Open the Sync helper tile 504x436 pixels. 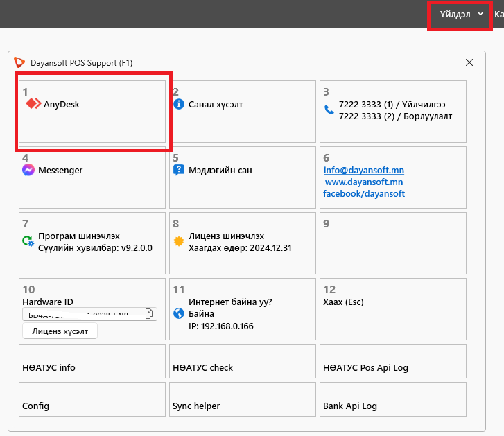pyautogui.click(x=243, y=399)
